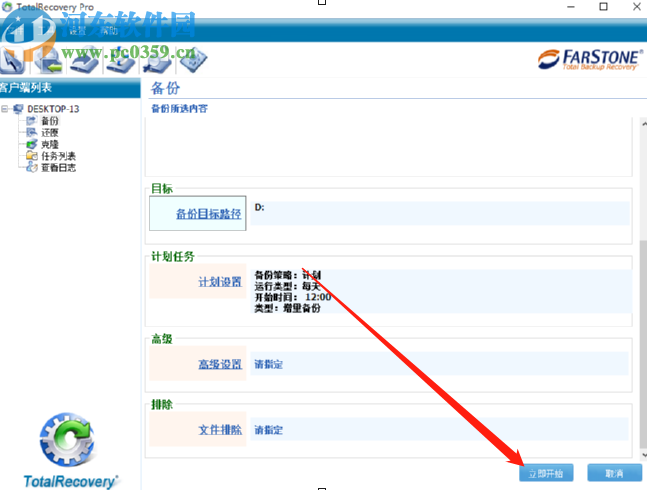Click the TotalRecovery gear logo
This screenshot has height=490, width=647.
tap(67, 439)
